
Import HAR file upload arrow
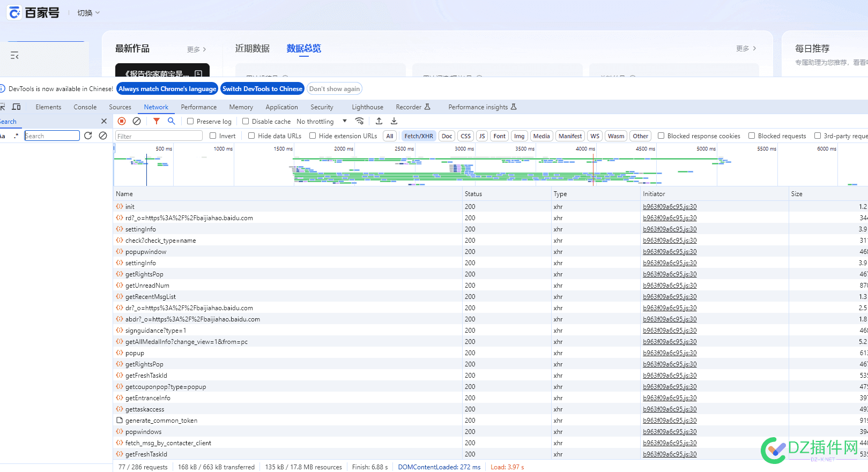[x=379, y=121]
